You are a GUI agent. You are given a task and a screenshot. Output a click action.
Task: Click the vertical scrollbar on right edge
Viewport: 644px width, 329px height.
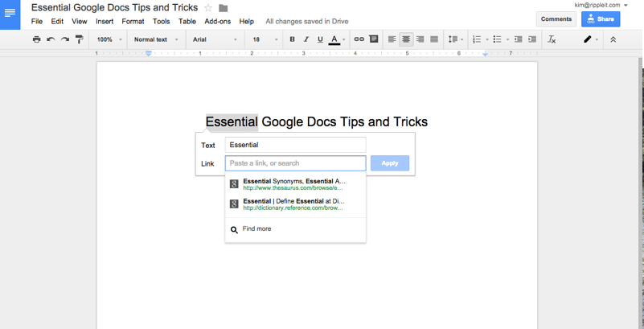coord(640,193)
